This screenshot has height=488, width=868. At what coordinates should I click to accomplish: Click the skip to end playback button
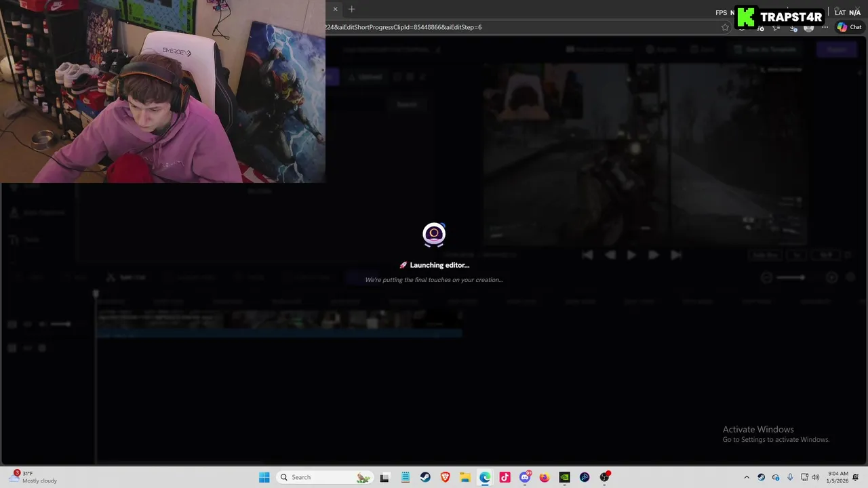click(676, 255)
